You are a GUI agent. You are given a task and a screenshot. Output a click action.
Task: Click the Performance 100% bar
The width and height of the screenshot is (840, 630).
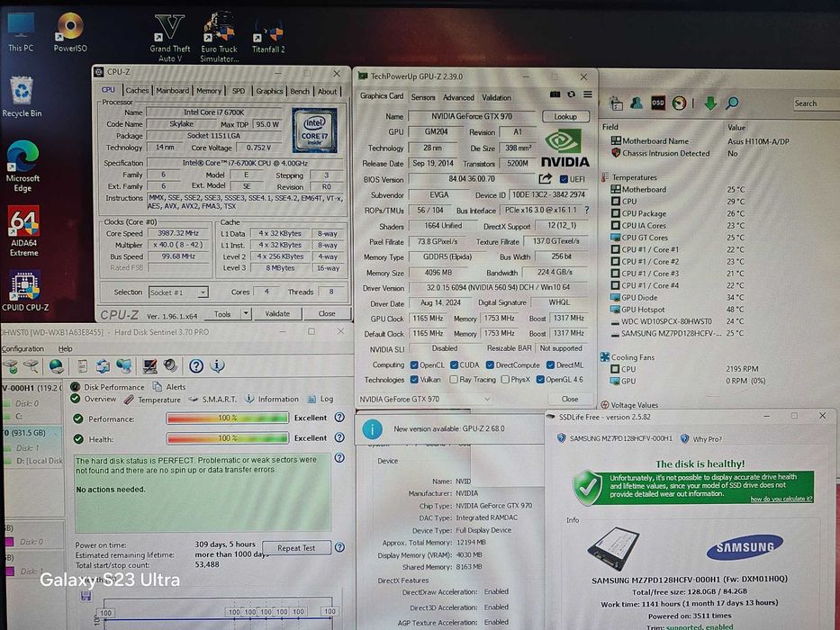pos(227,418)
